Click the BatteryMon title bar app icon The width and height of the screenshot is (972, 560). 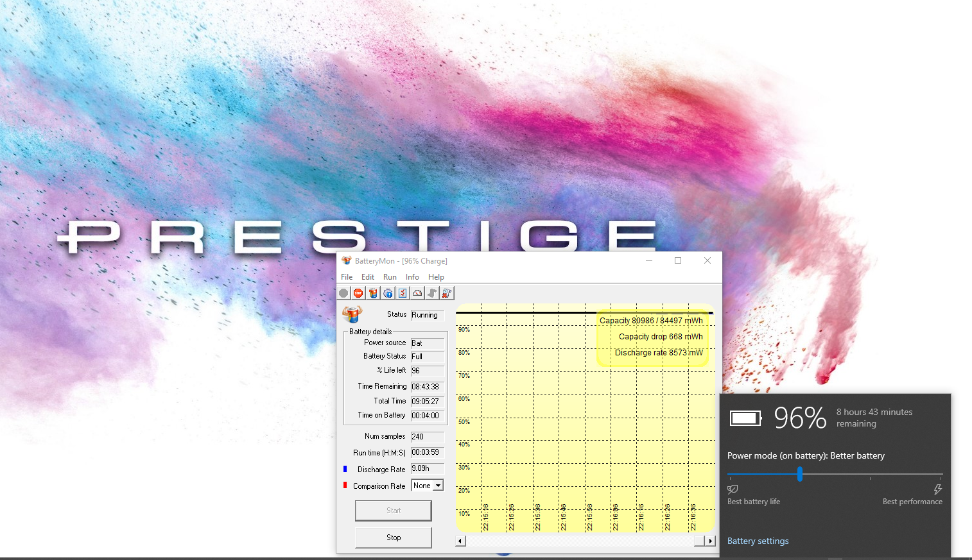[x=347, y=260]
